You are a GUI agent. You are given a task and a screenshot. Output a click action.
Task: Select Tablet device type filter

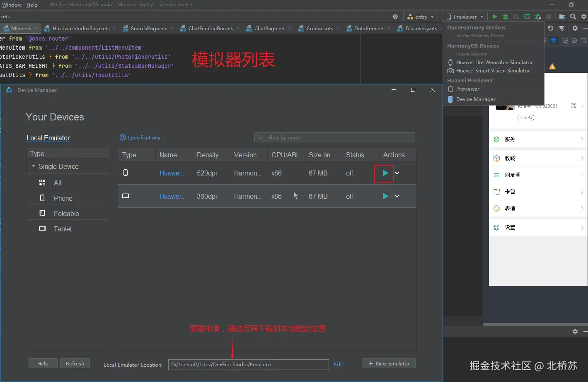tap(63, 229)
